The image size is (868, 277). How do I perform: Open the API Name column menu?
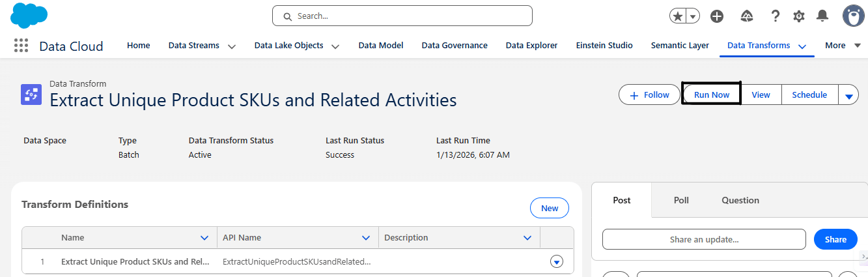coord(366,238)
